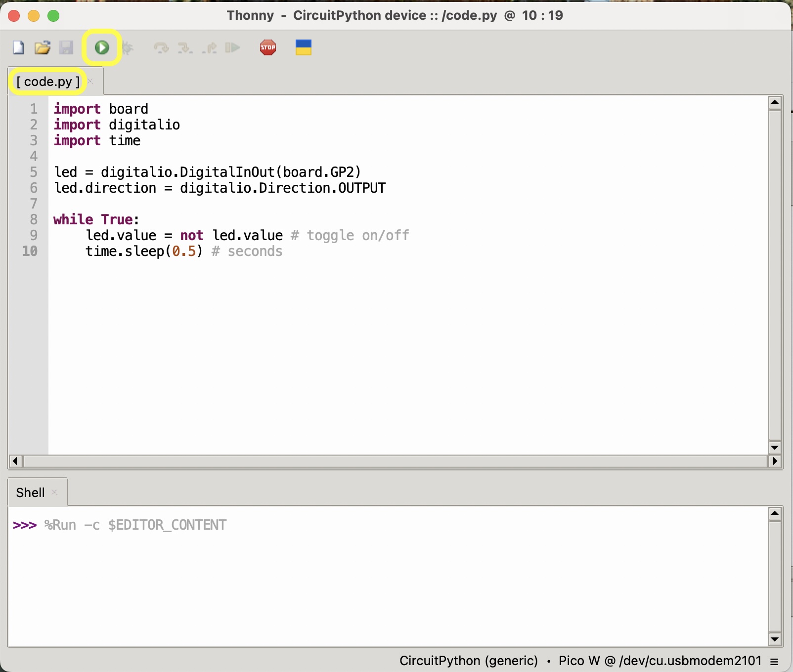Click the New file icon
The image size is (793, 672).
18,48
